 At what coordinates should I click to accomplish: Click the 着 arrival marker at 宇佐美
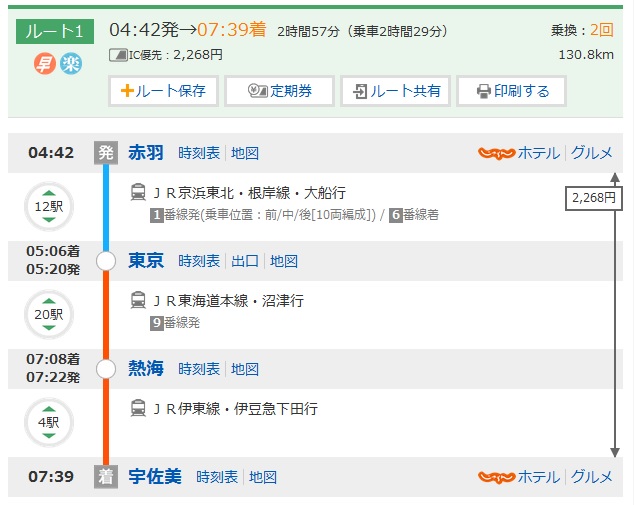[x=105, y=477]
